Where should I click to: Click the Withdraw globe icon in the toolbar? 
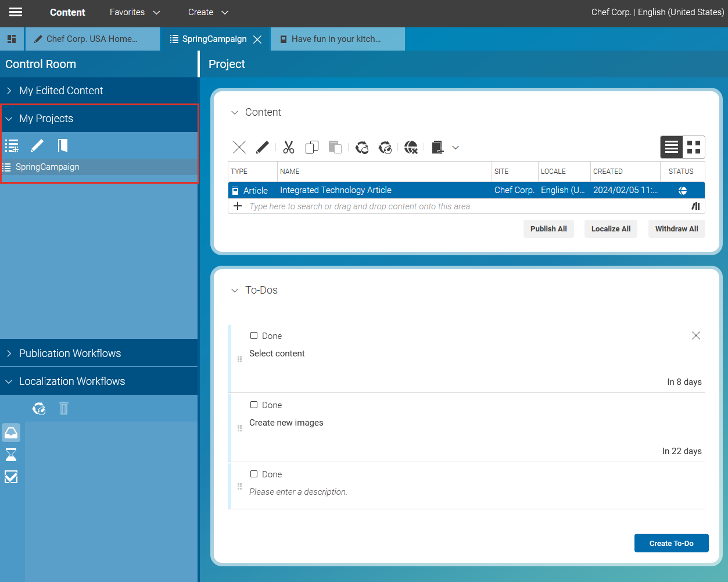click(x=411, y=148)
